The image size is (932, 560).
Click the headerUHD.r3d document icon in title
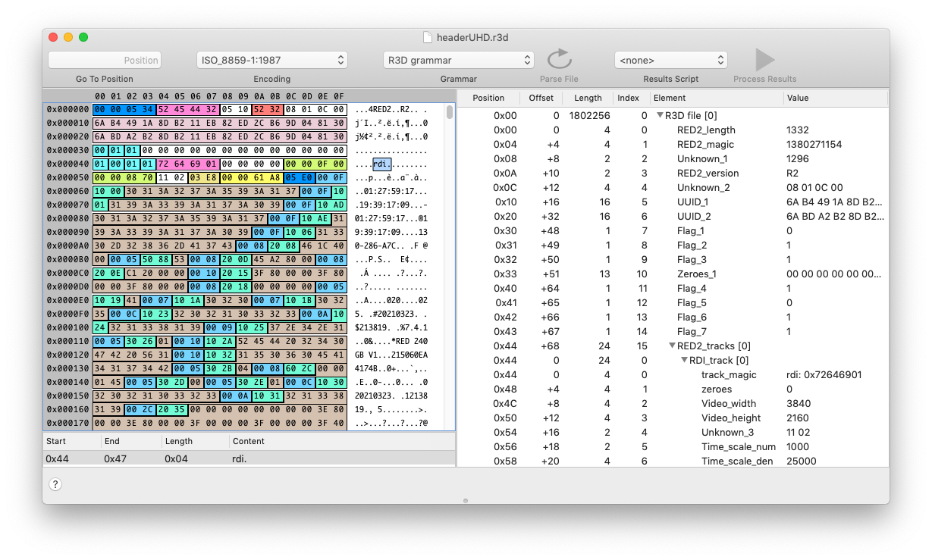pos(428,37)
